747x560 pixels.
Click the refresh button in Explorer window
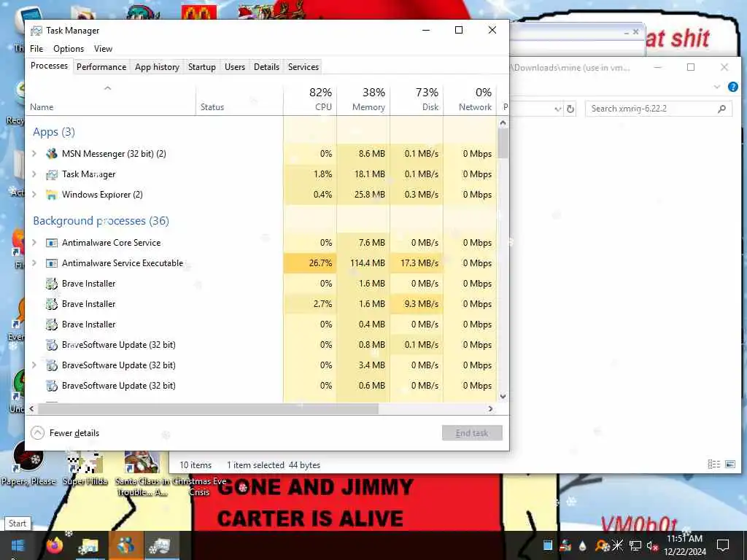(570, 109)
